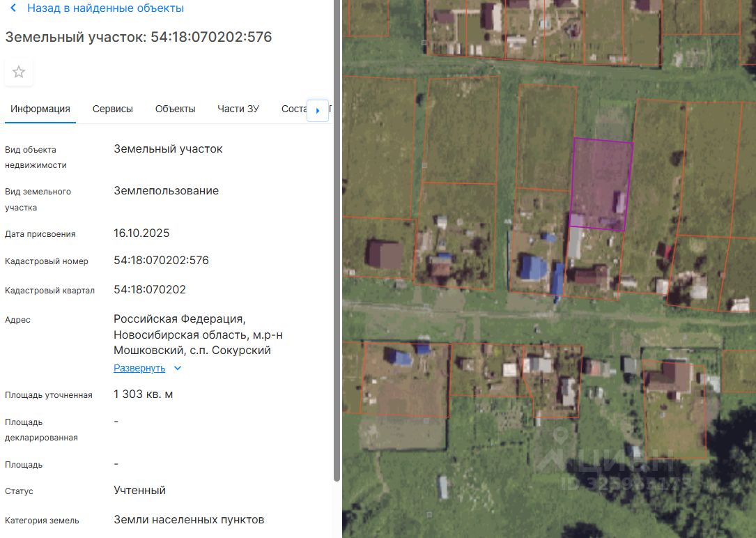Click the 'Земельный участок' object type value
The image size is (756, 538).
point(168,149)
